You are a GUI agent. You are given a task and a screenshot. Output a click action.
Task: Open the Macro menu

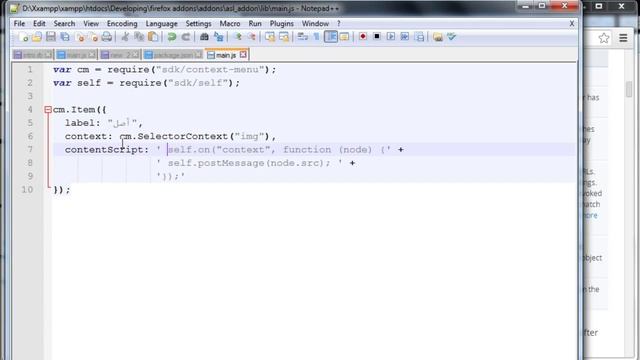pos(230,24)
